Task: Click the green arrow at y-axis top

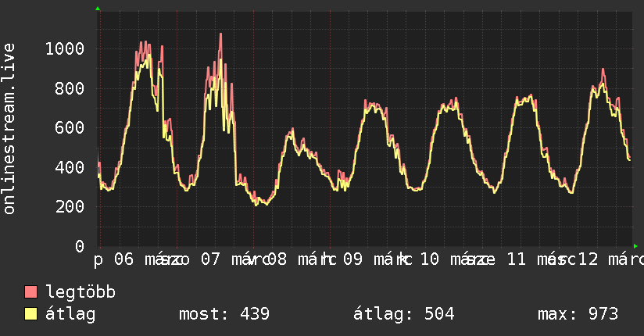Action: pos(98,9)
